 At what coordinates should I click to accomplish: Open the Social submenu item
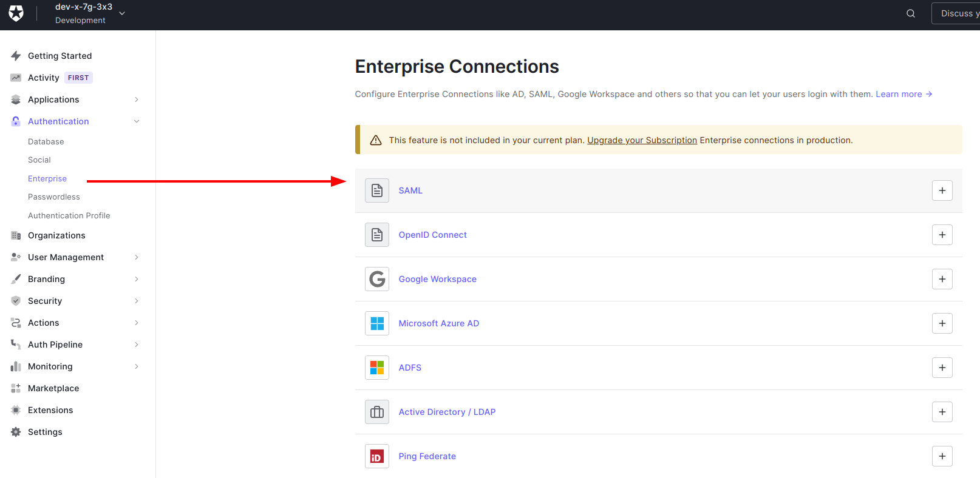(39, 160)
